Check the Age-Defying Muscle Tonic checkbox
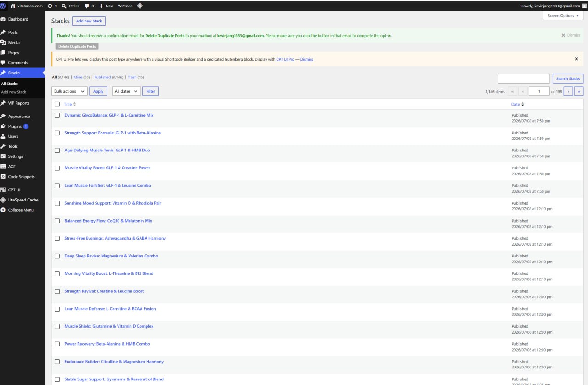The height and width of the screenshot is (385, 588). pos(57,151)
